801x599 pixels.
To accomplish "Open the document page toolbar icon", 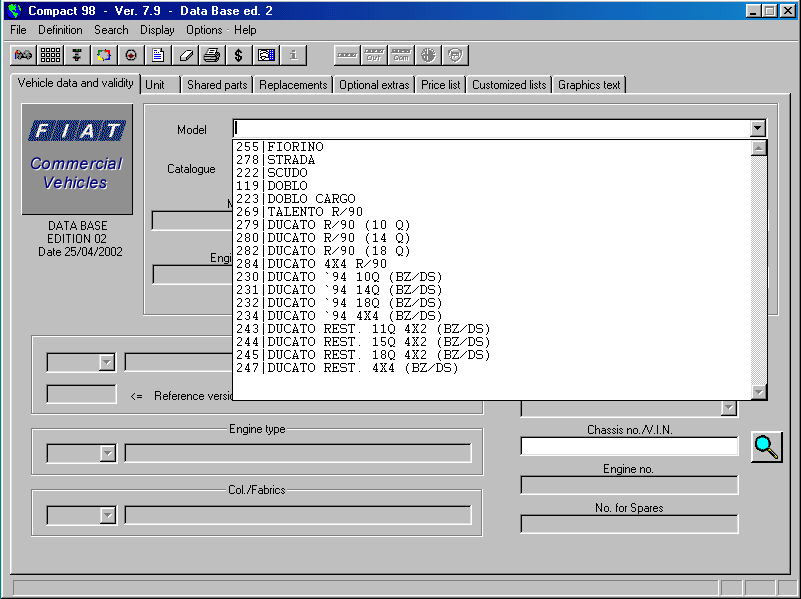I will tap(158, 55).
